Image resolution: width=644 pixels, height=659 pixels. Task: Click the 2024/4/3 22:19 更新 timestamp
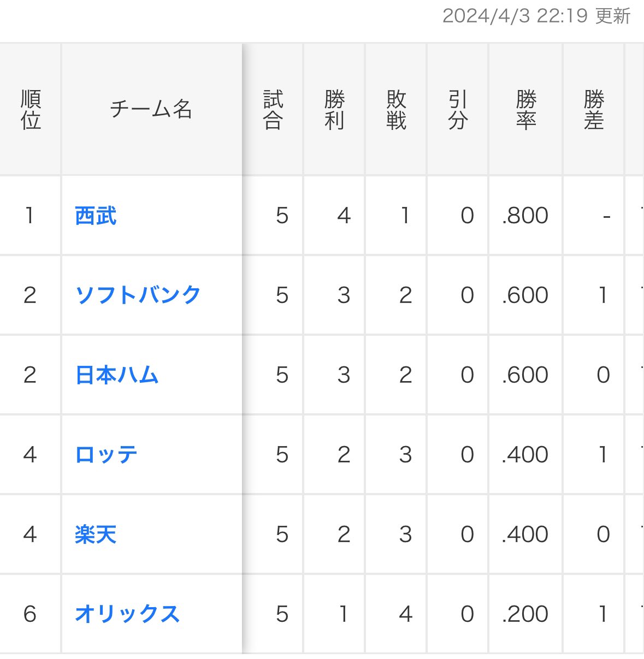tap(536, 16)
